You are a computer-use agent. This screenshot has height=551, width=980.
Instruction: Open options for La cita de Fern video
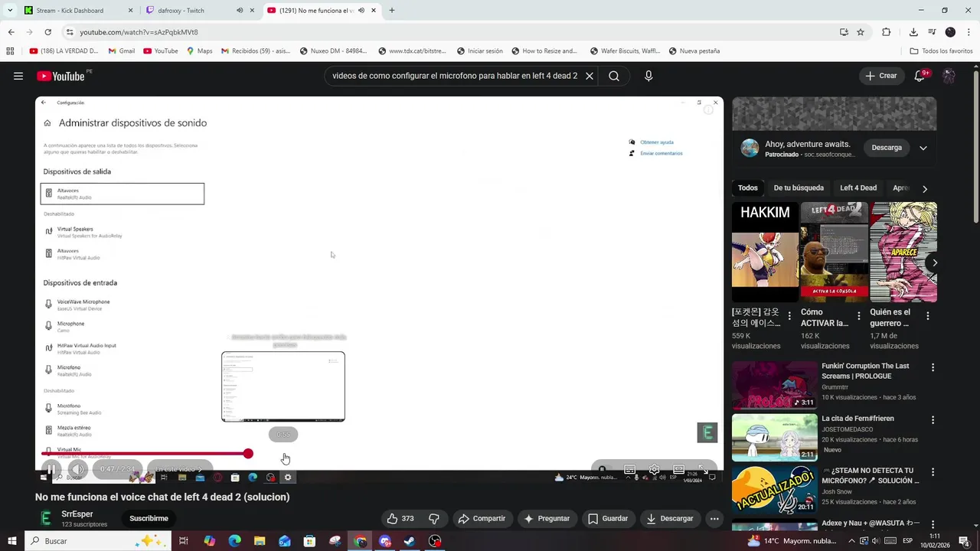click(933, 420)
